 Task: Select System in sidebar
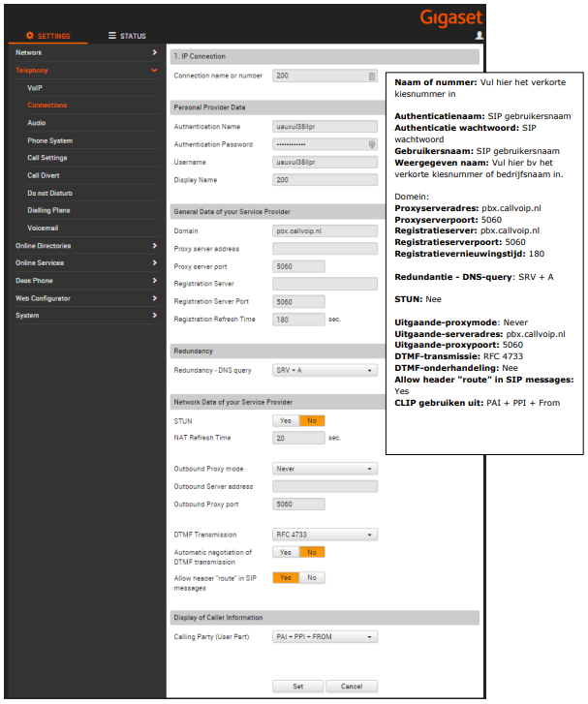(27, 315)
